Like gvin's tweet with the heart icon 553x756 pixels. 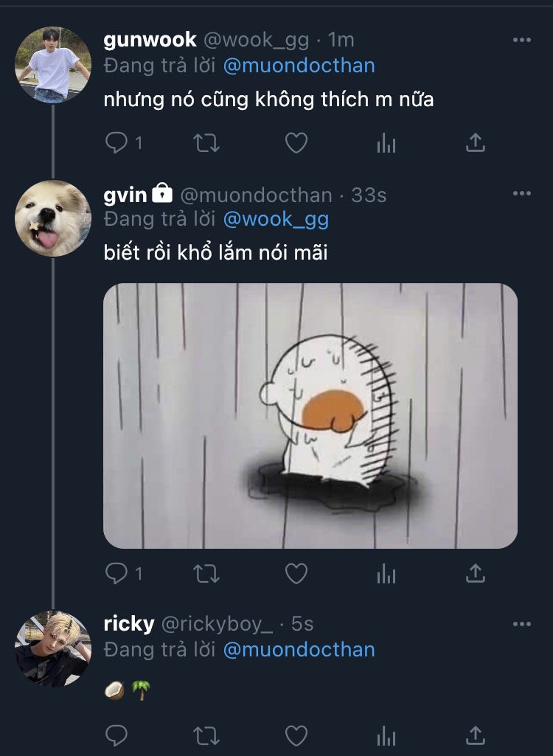296,573
